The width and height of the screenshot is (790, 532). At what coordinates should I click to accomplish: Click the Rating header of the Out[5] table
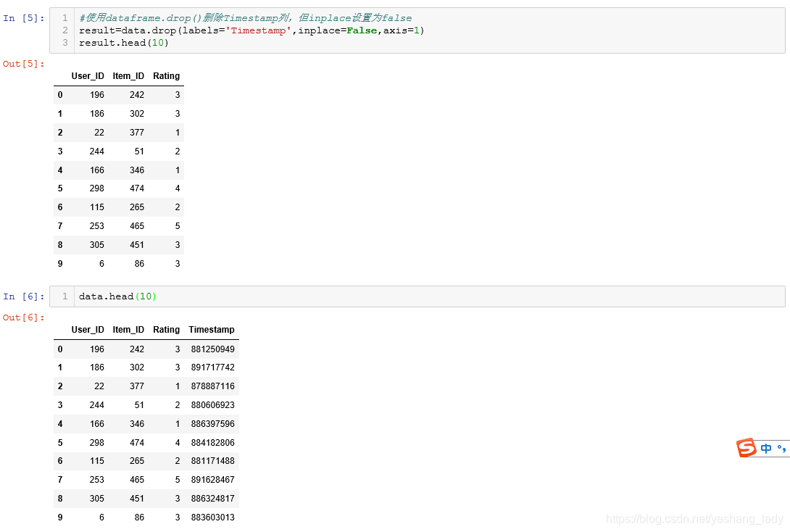[166, 76]
